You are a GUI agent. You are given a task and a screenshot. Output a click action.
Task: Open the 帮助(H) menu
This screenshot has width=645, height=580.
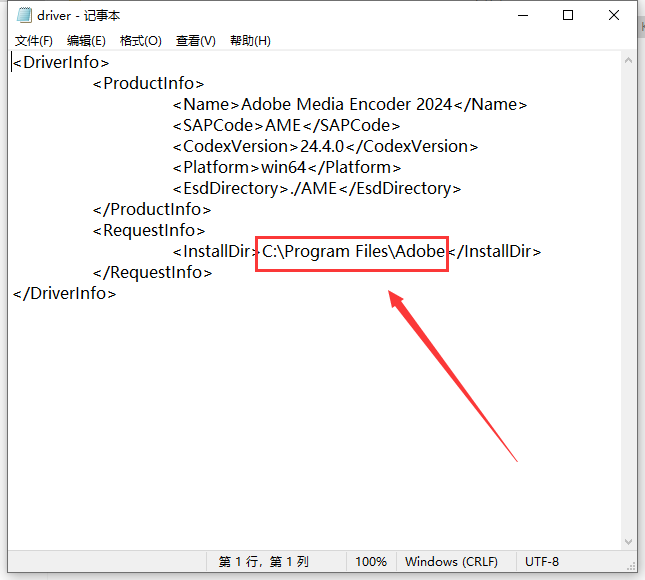point(250,41)
